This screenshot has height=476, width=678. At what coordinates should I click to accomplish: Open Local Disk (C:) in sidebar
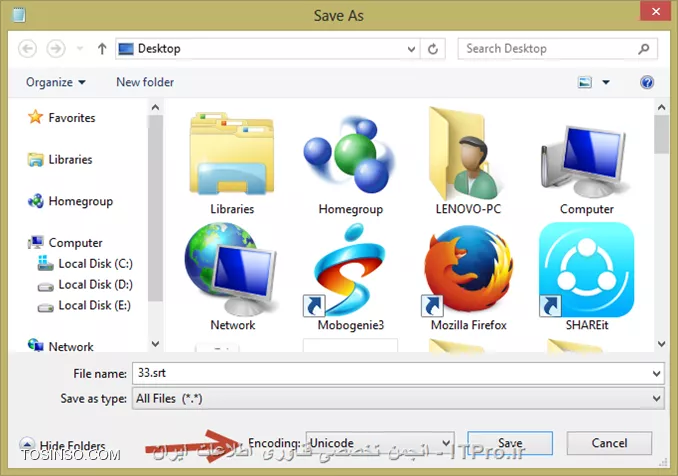(x=85, y=264)
